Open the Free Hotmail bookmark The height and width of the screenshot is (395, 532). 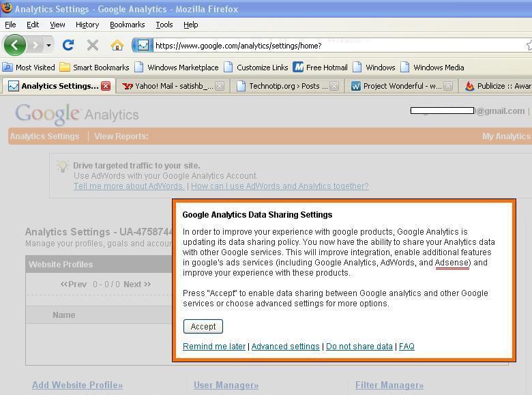pos(321,68)
